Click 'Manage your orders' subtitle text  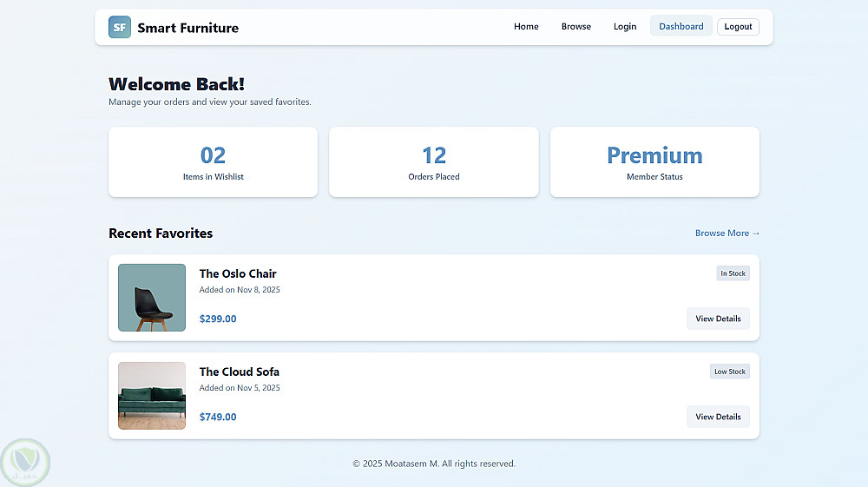click(210, 102)
